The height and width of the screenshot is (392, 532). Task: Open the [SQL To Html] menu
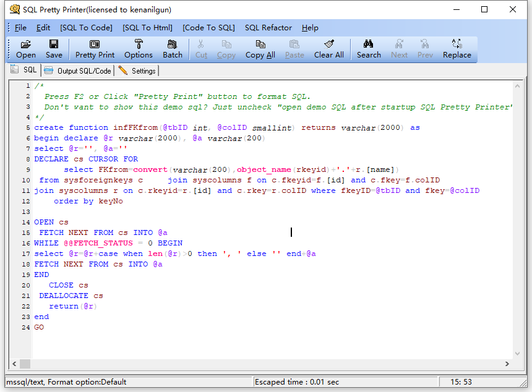coord(147,28)
